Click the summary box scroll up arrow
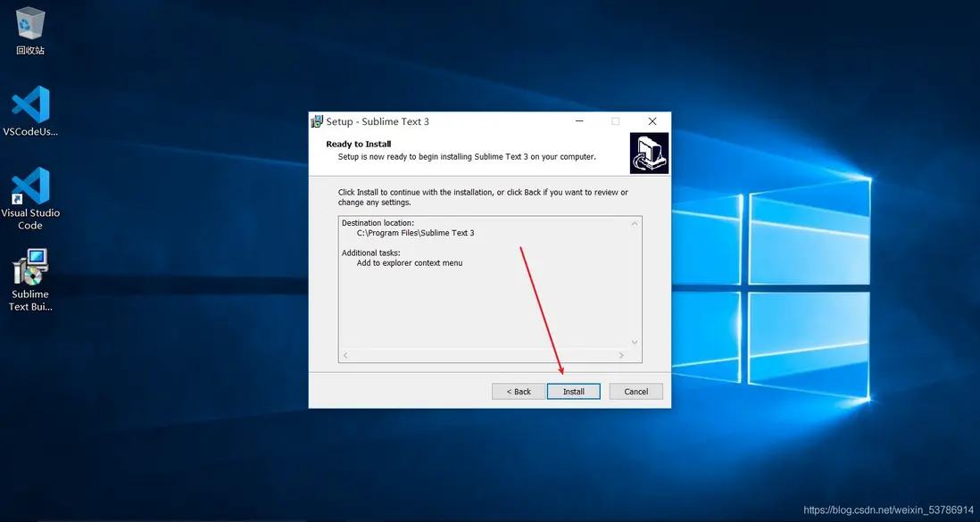Viewport: 980px width, 522px height. click(635, 224)
